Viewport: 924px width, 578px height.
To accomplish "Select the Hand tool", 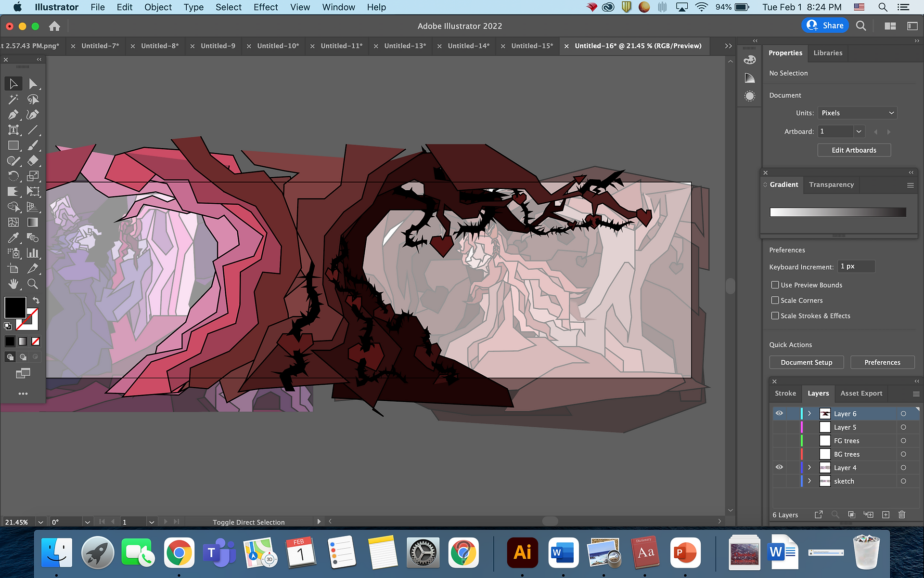I will [x=13, y=284].
